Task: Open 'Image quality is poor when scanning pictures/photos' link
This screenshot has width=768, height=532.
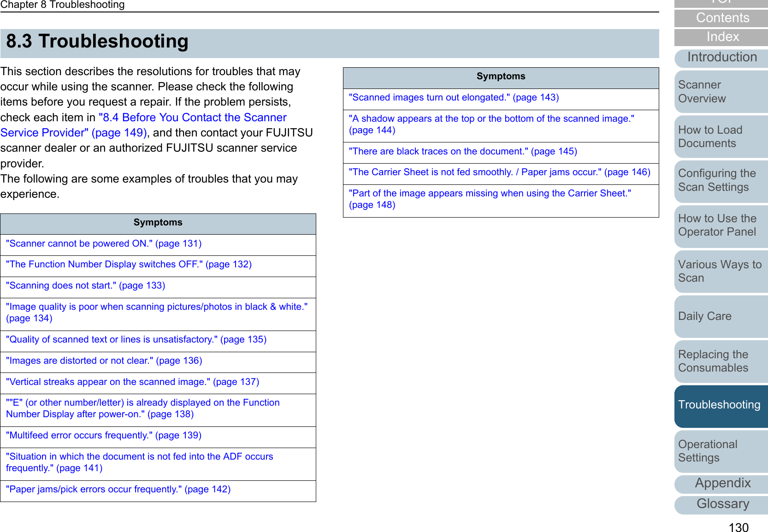Action: pyautogui.click(x=157, y=312)
